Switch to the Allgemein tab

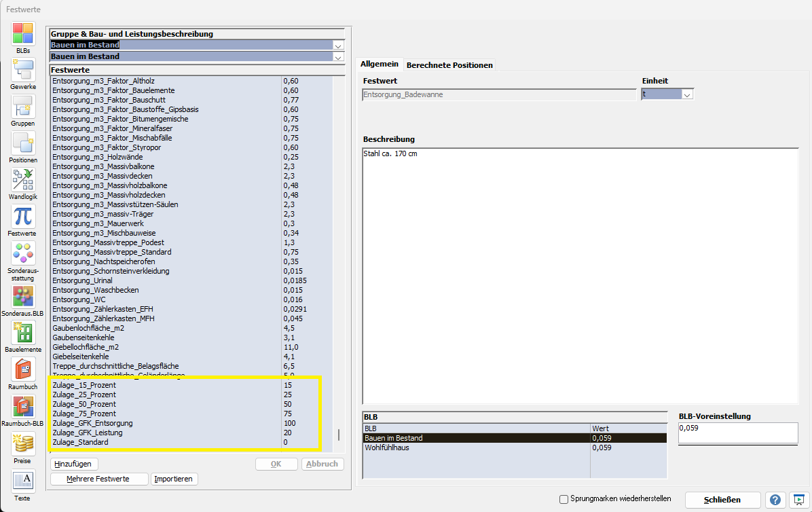pos(380,64)
